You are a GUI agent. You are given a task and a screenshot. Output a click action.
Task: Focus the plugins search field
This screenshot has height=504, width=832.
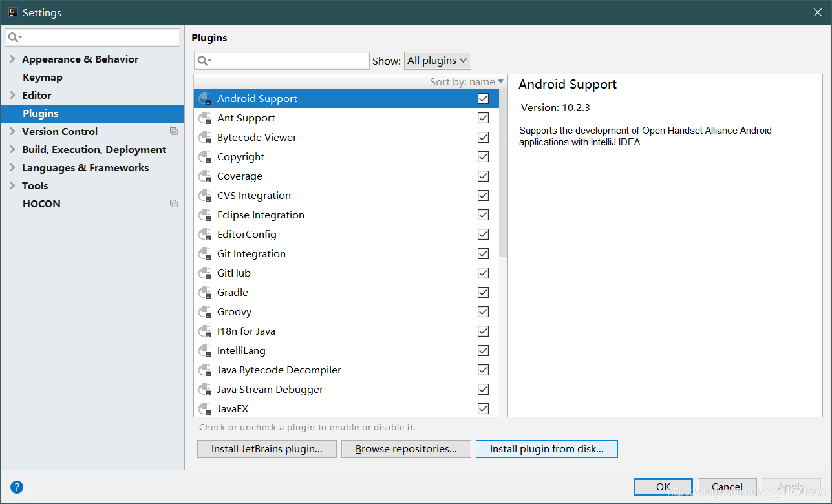pos(282,61)
